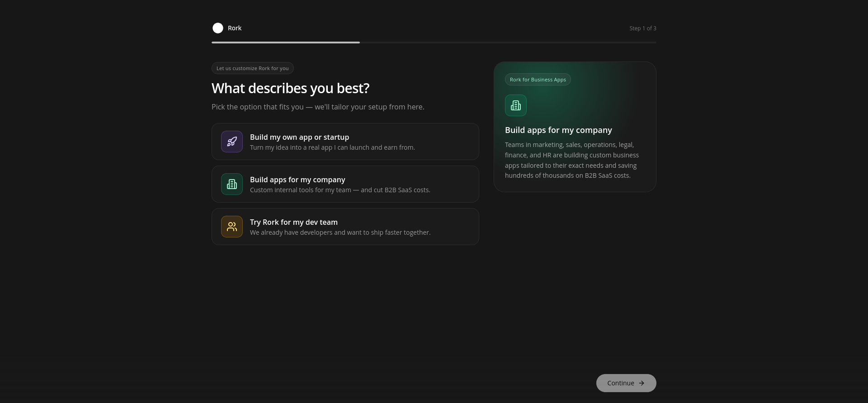The image size is (868, 403).
Task: Click the Rork for Business Apps badge
Action: 538,80
